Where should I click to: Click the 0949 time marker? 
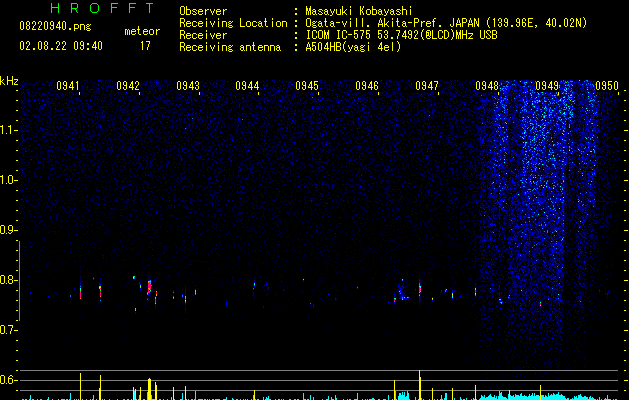tap(547, 86)
